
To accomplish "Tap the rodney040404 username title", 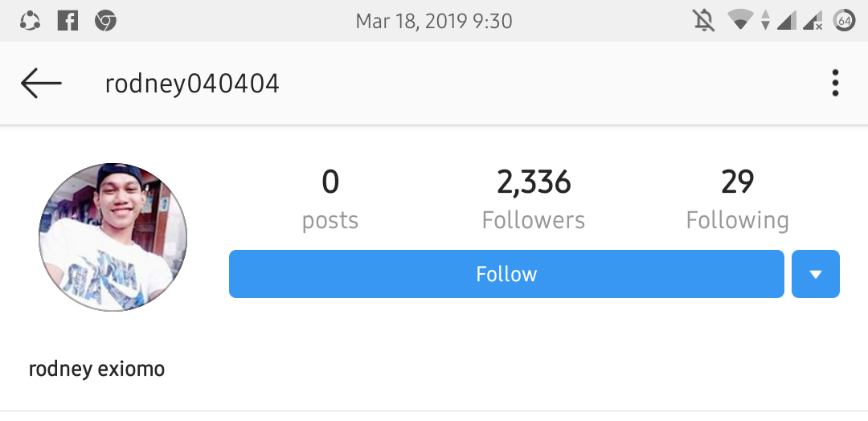I will click(x=192, y=84).
